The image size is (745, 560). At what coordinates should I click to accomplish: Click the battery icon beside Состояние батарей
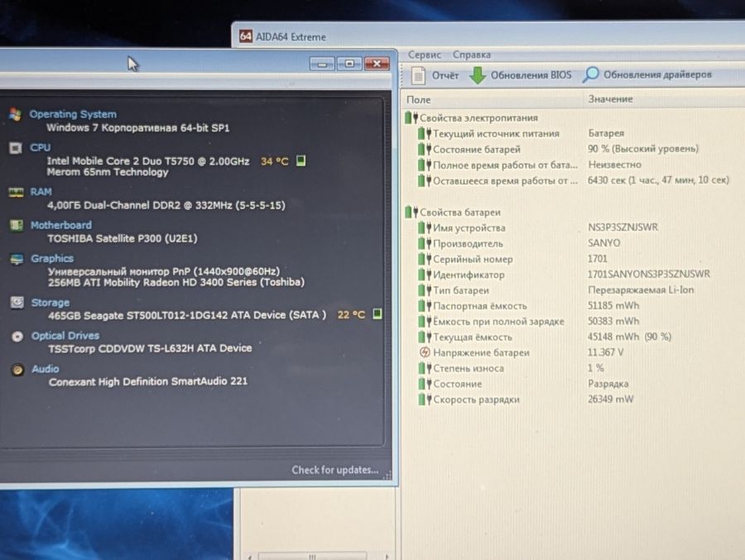tap(425, 149)
